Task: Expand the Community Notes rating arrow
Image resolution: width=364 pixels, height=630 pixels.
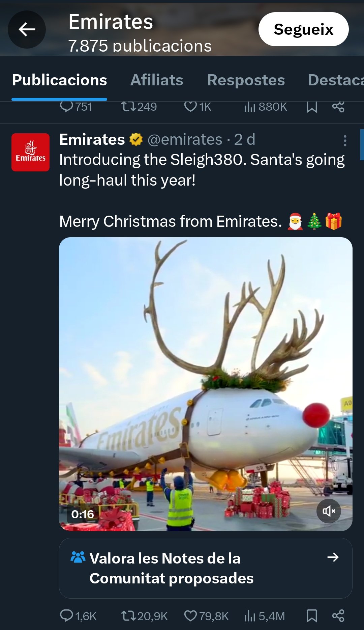Action: pyautogui.click(x=333, y=557)
